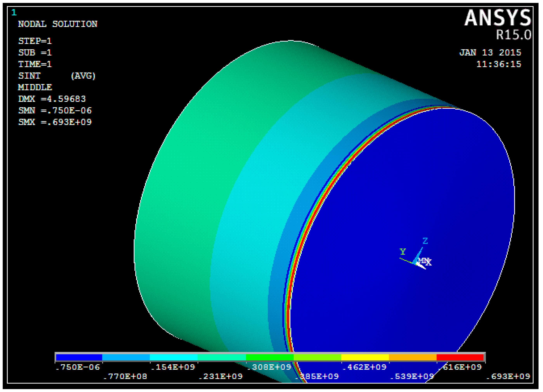Click the Z axis label of the triad
This screenshot has height=392, width=543.
[x=425, y=241]
